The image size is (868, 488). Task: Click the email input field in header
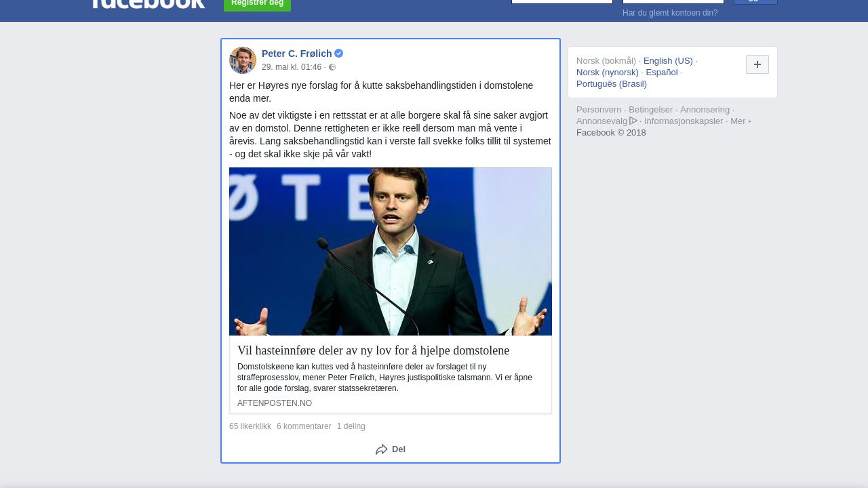pos(562,1)
